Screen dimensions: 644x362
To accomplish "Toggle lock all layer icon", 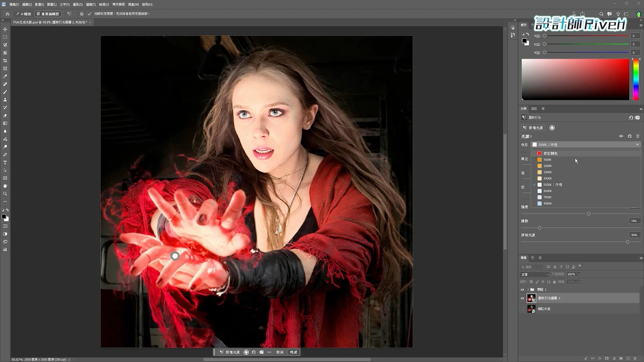I will (554, 282).
